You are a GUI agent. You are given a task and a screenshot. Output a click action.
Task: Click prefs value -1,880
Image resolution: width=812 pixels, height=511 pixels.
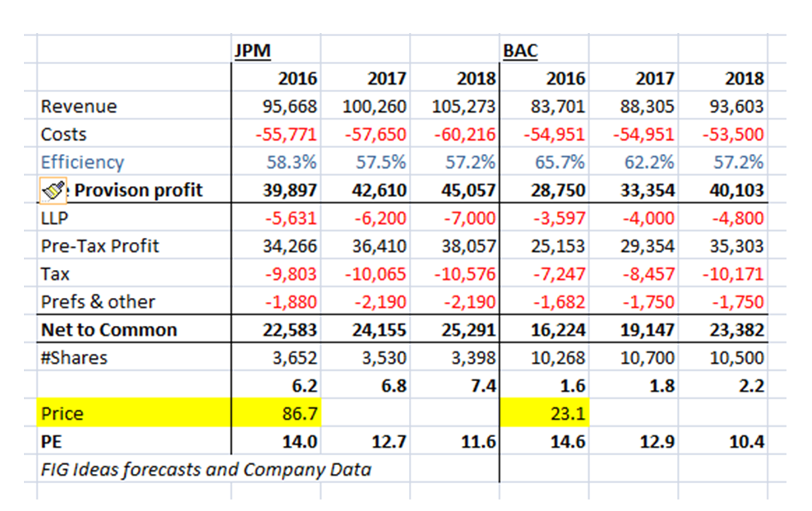(291, 302)
